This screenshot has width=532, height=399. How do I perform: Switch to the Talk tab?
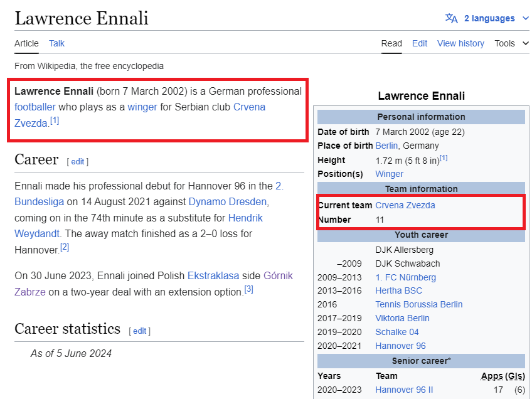click(56, 43)
